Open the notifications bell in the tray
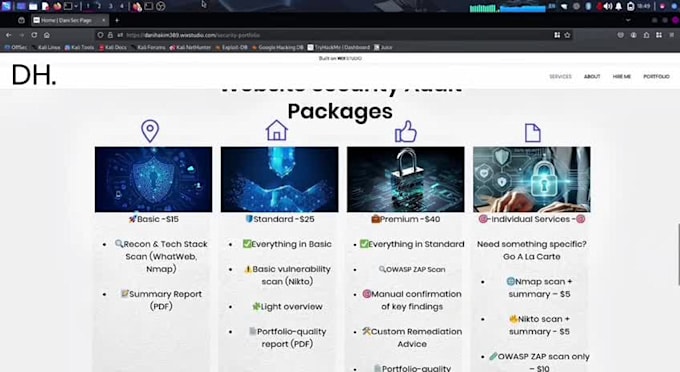This screenshot has height=372, width=680. point(619,7)
